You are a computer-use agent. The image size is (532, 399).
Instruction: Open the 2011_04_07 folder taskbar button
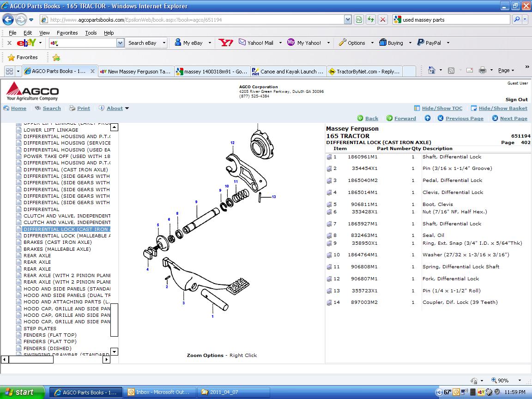coord(234,392)
